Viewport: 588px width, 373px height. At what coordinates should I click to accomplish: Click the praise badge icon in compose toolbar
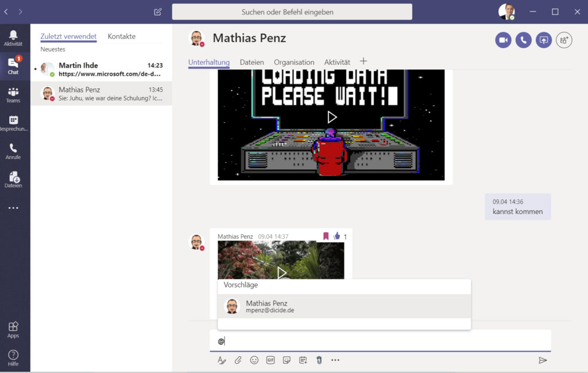[x=319, y=360]
